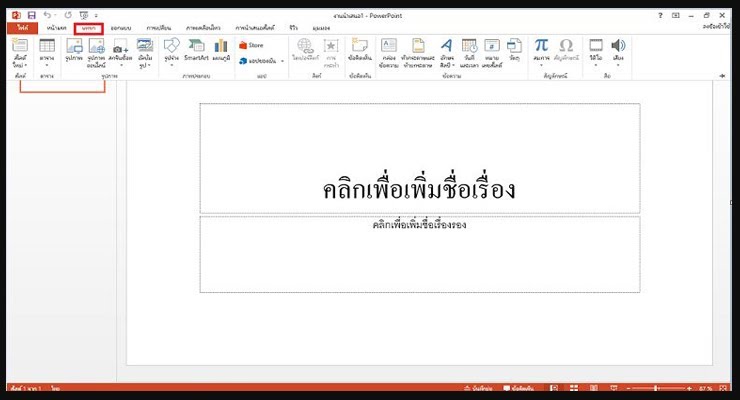Image resolution: width=740 pixels, height=400 pixels.
Task: Switch to the Home tab
Action: click(x=57, y=28)
